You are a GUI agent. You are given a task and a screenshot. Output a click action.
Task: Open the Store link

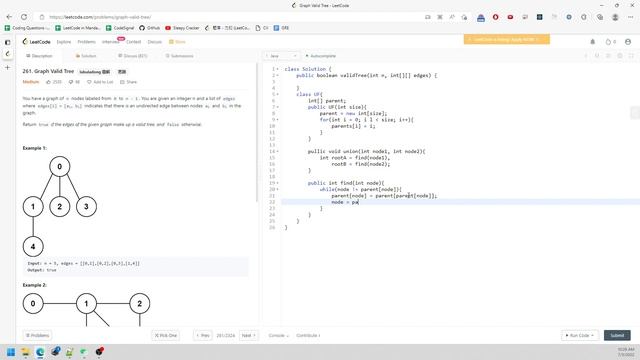177,42
